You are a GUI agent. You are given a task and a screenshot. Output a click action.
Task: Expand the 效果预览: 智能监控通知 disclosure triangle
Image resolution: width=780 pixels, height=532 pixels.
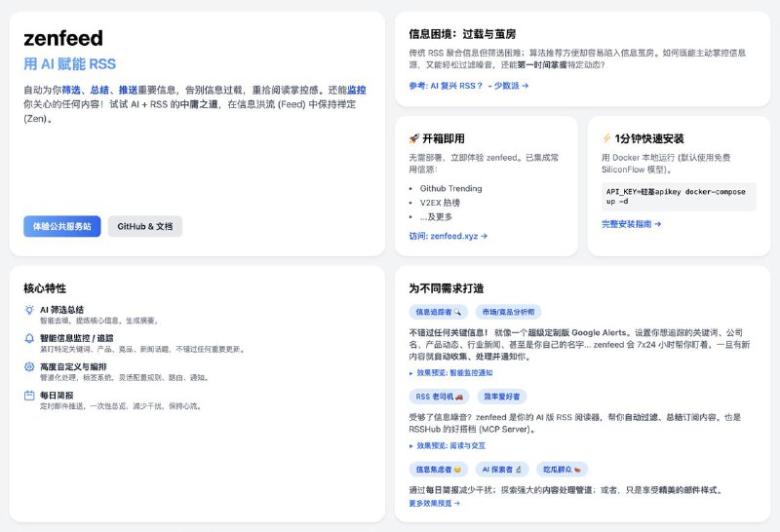click(x=411, y=373)
